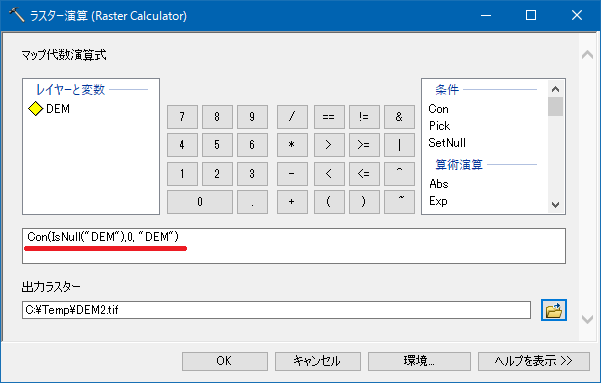Close the Raster Calculator window
The width and height of the screenshot is (601, 383).
(x=576, y=15)
